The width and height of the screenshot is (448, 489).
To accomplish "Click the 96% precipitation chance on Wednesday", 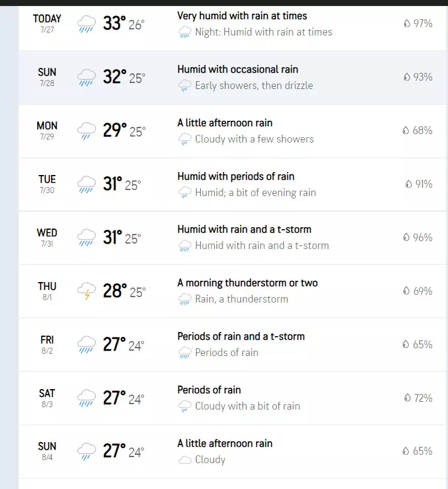I will point(422,238).
